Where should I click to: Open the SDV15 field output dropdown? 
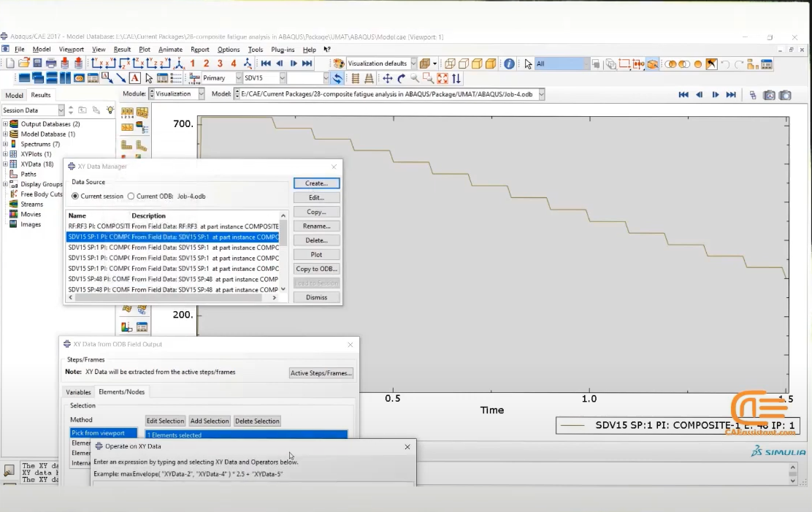pyautogui.click(x=264, y=77)
